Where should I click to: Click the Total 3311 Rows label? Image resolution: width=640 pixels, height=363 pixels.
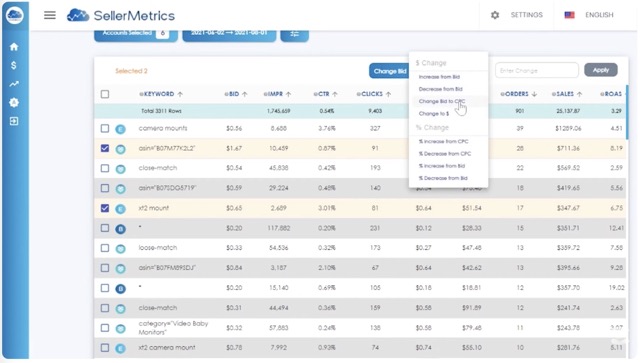click(x=161, y=111)
